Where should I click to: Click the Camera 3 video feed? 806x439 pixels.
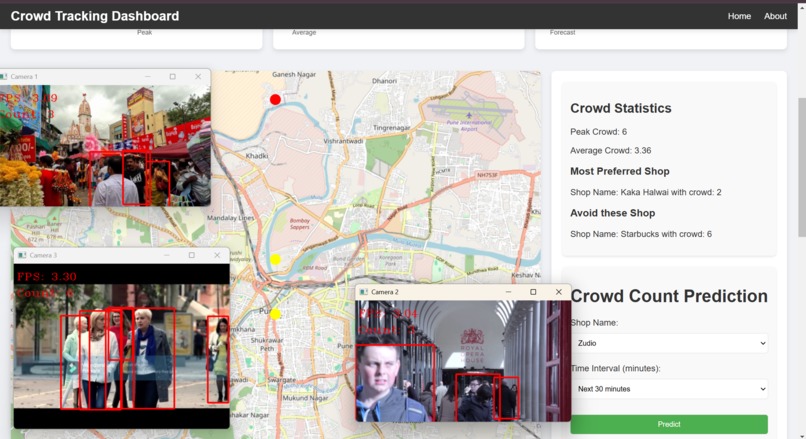(x=121, y=346)
